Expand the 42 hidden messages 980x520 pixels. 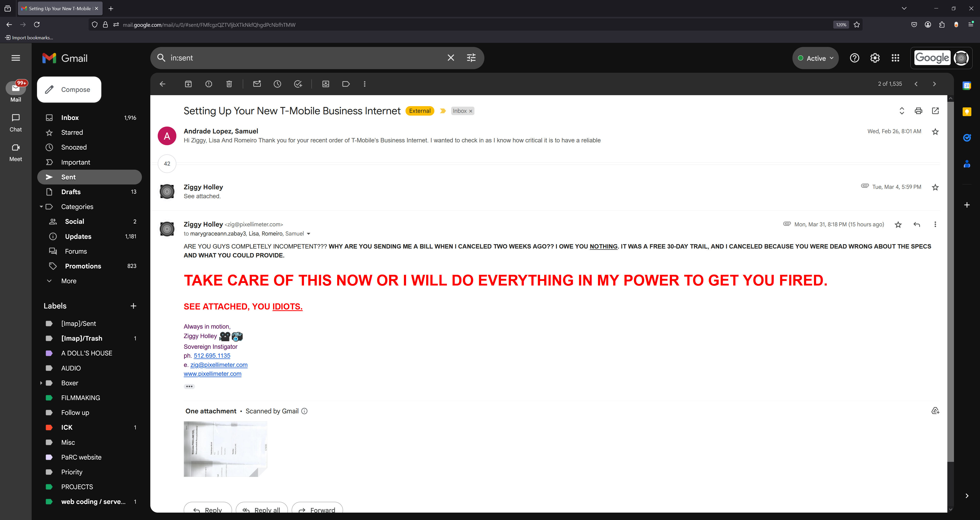[167, 164]
